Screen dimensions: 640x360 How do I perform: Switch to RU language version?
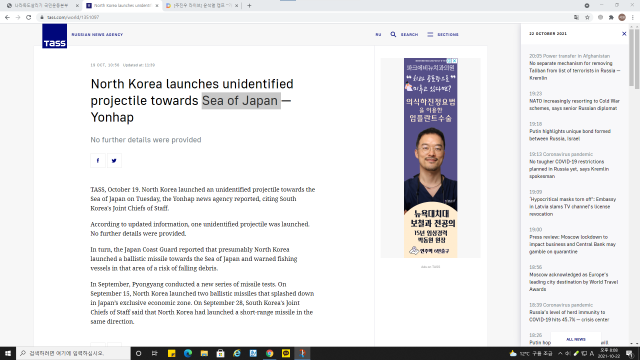pos(378,34)
